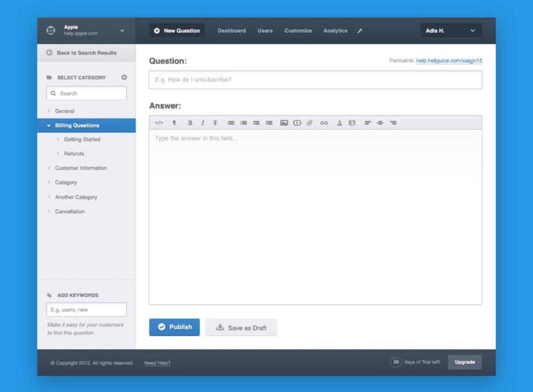
Task: Go to the Dashboard tab
Action: (231, 31)
